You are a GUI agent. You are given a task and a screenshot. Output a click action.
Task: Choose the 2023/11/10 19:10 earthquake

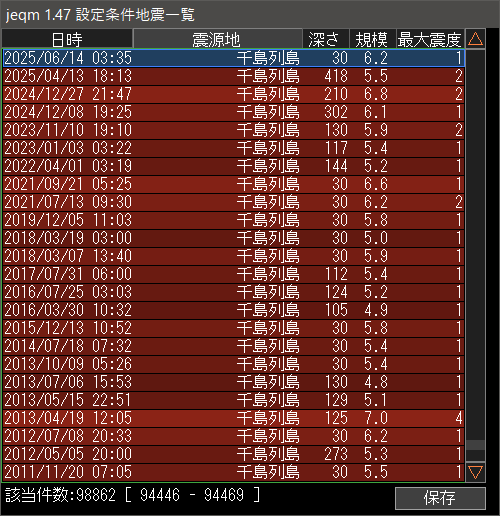[233, 130]
